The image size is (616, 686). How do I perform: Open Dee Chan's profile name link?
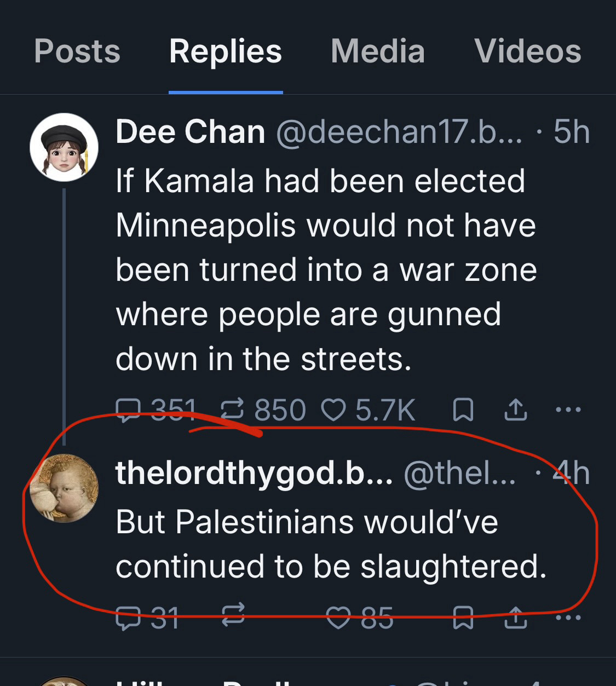coord(191,132)
